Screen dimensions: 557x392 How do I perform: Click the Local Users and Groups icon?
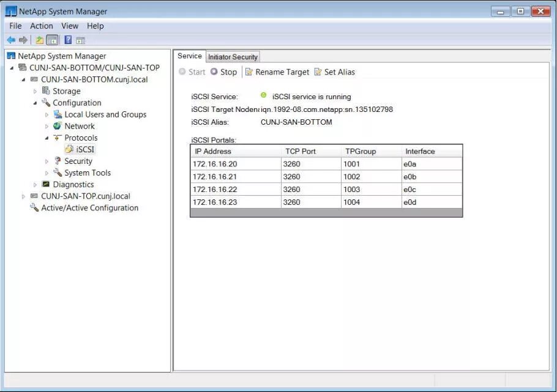(x=58, y=114)
